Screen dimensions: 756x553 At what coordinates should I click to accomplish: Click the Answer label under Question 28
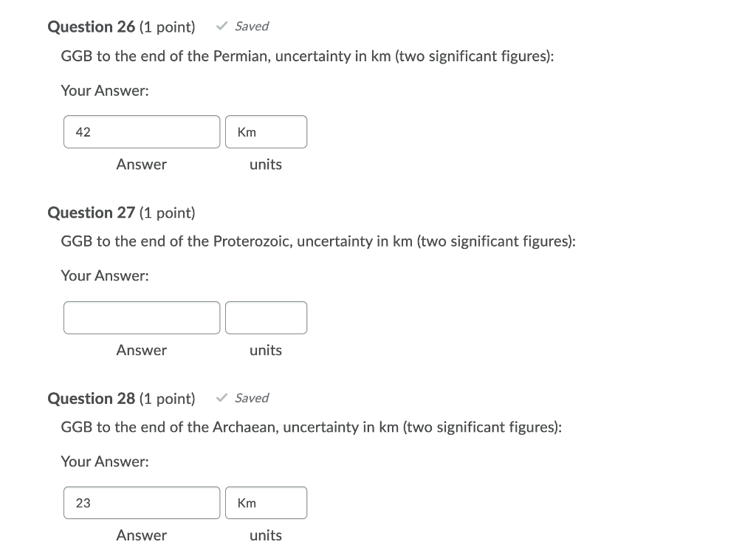point(141,535)
